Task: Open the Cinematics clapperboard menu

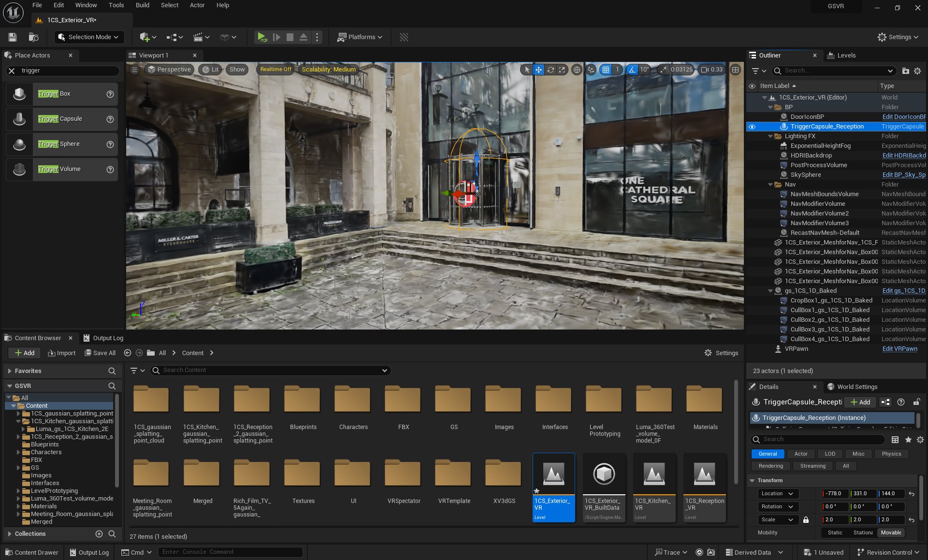Action: 201,37
